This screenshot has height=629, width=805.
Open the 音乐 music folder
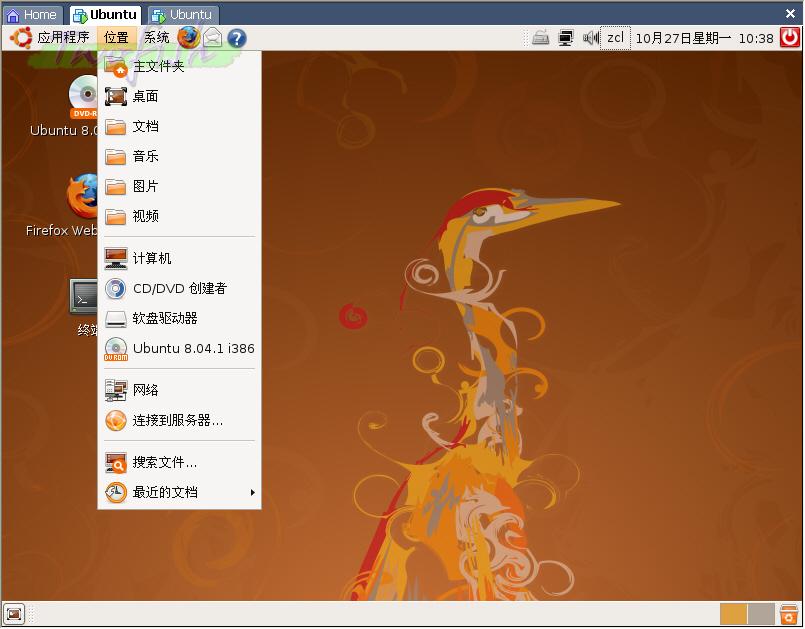pyautogui.click(x=180, y=156)
